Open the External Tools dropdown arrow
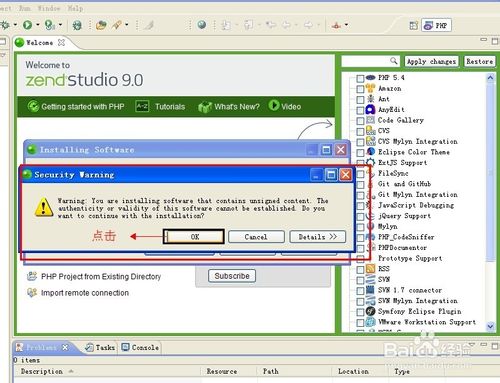Viewport: 500px width, 383px height. click(60, 25)
